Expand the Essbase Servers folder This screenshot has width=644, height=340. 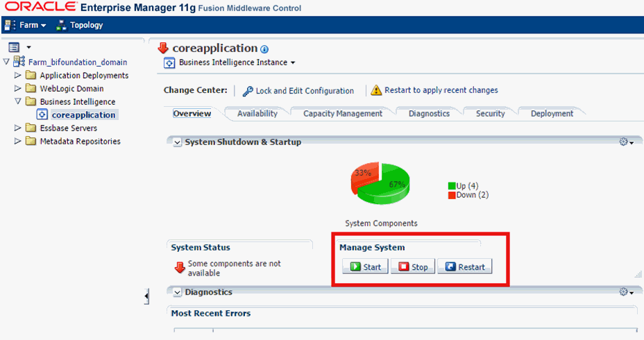pos(17,128)
